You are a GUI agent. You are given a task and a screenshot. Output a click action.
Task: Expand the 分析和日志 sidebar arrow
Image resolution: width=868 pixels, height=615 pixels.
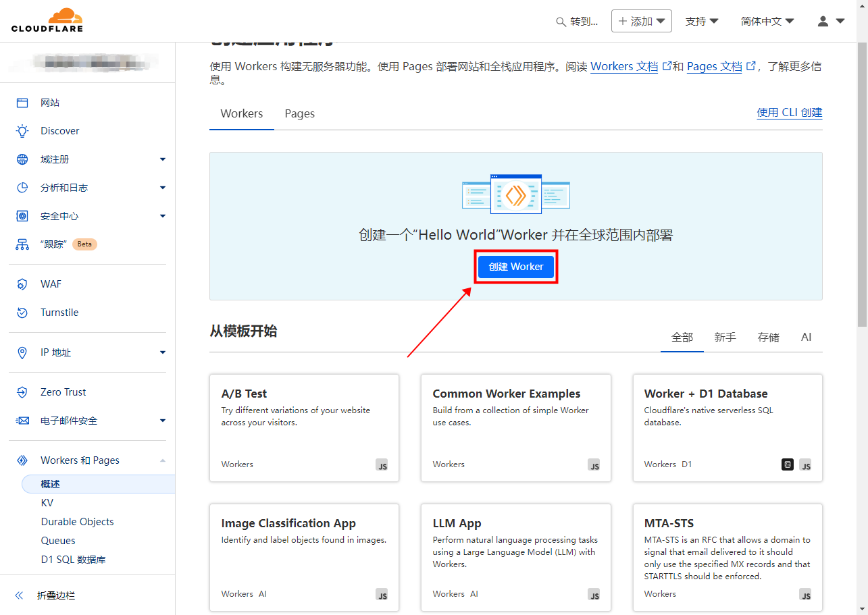click(162, 188)
